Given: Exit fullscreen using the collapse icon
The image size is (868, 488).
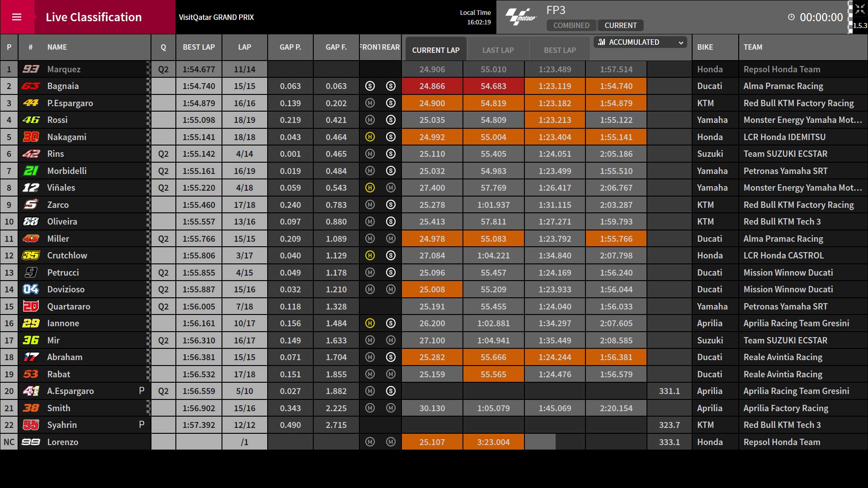Looking at the screenshot, I should [859, 9].
